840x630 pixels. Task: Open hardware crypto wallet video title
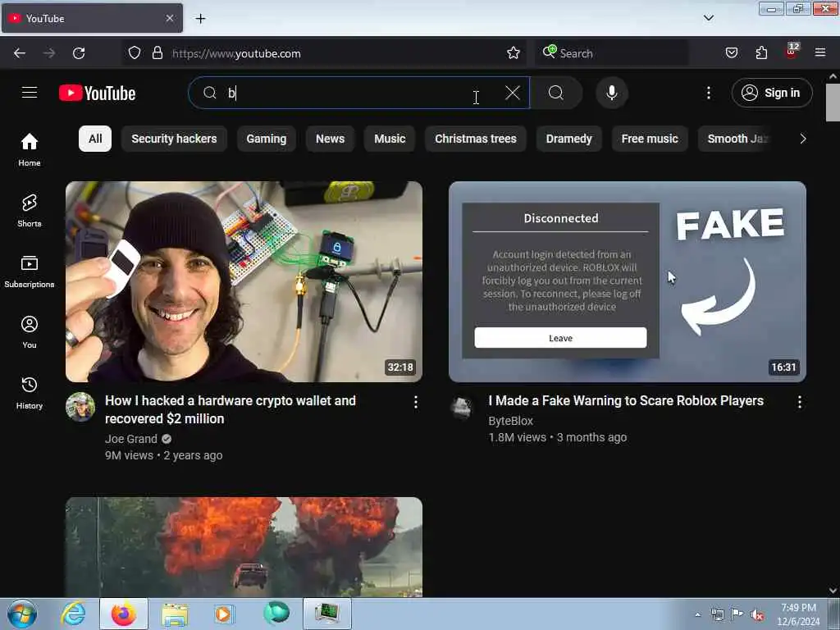(231, 410)
